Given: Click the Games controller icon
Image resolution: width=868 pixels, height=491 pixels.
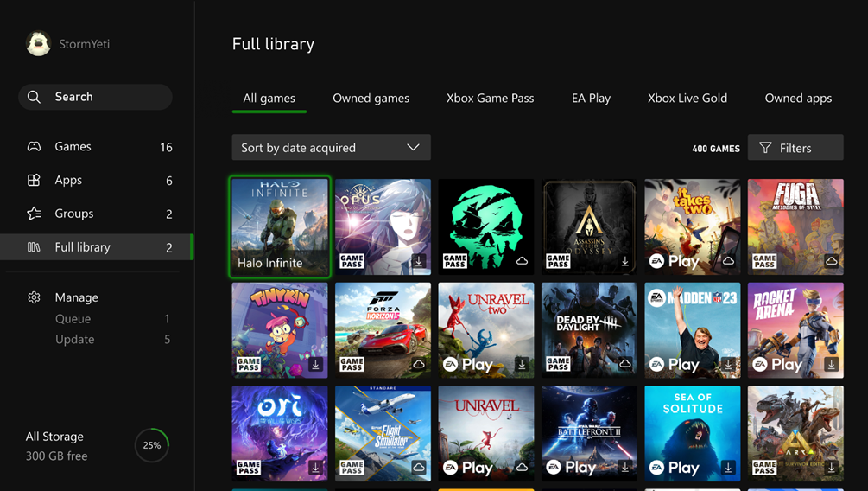Looking at the screenshot, I should click(x=34, y=147).
